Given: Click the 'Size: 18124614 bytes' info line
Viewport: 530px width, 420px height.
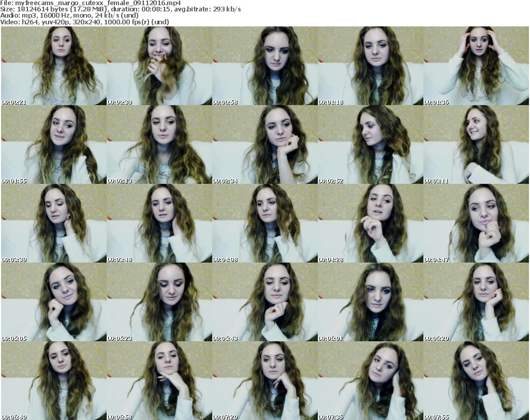Looking at the screenshot, I should tap(120, 9).
